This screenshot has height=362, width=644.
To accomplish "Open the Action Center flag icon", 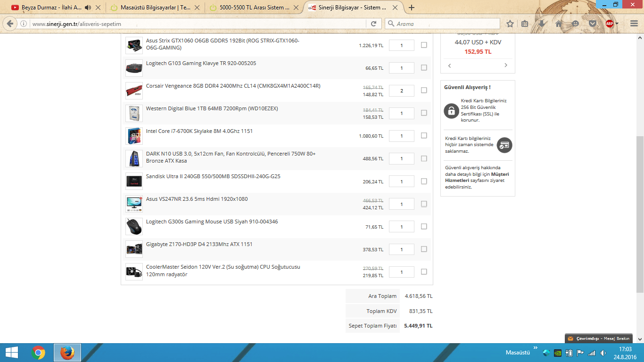I will pyautogui.click(x=580, y=353).
